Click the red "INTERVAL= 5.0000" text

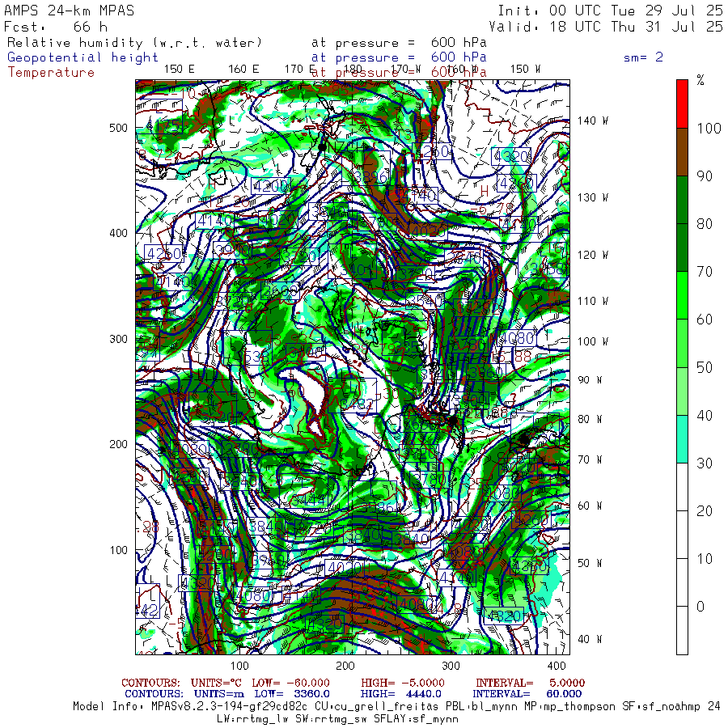pos(530,683)
